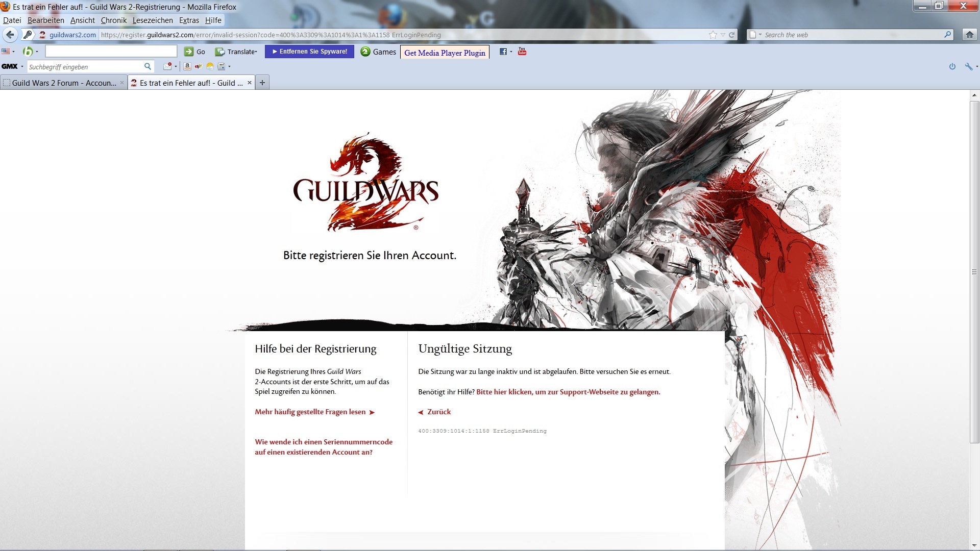Click the green b toolbar logo icon
The image size is (980, 551).
(x=28, y=52)
